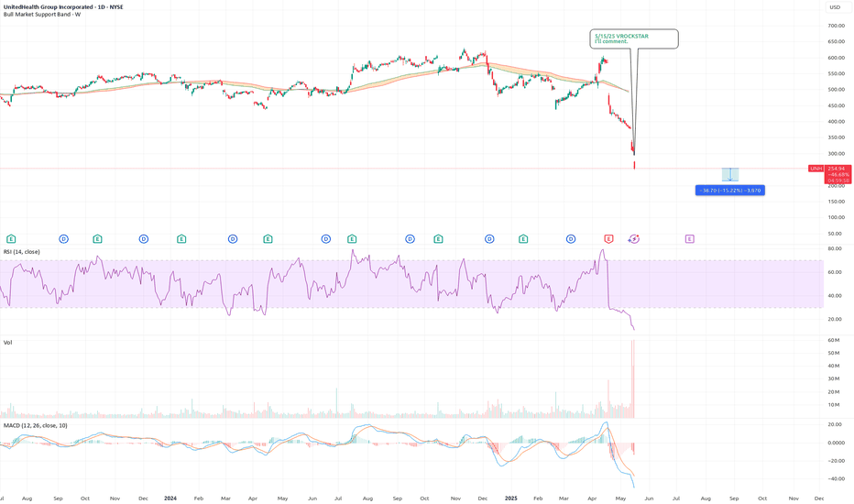This screenshot has height=504, width=854.
Task: Click the Dec label at the time axis end
Action: coord(818,498)
